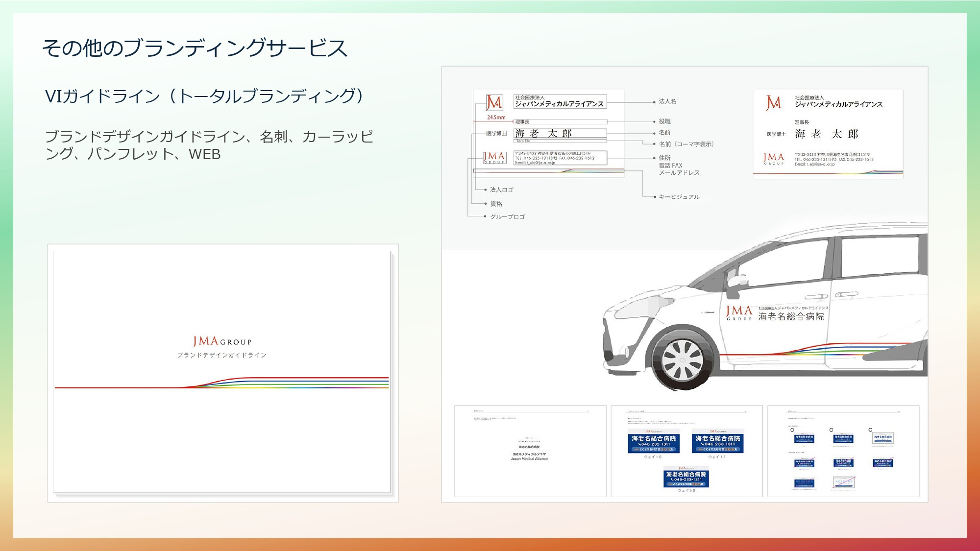
Task: Select the phone icon on the 海老名総合病院 sign
Action: click(x=640, y=444)
